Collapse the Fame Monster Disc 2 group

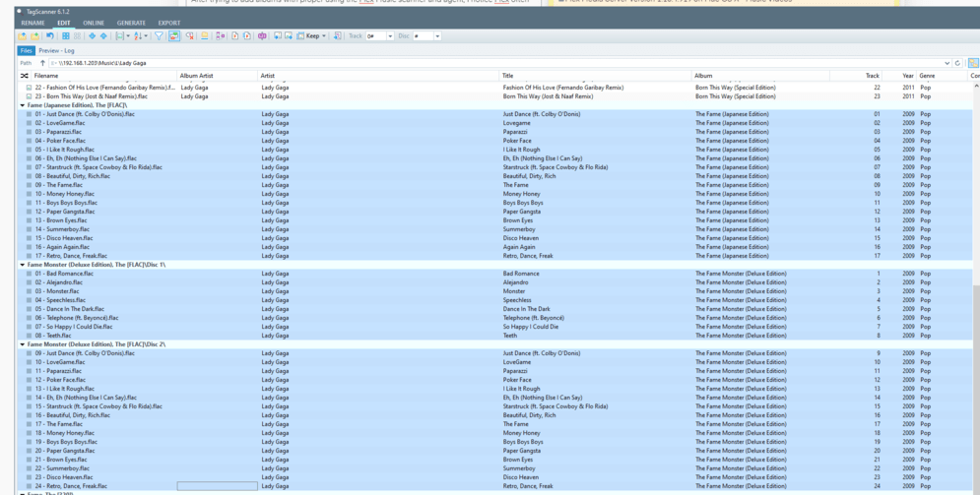[23, 344]
